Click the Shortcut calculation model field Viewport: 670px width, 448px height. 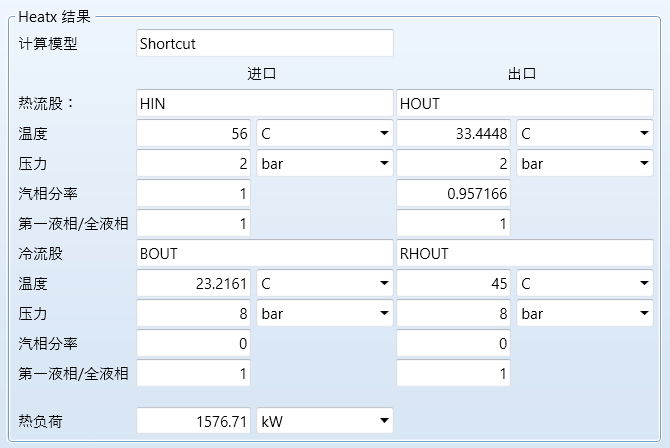pyautogui.click(x=264, y=43)
